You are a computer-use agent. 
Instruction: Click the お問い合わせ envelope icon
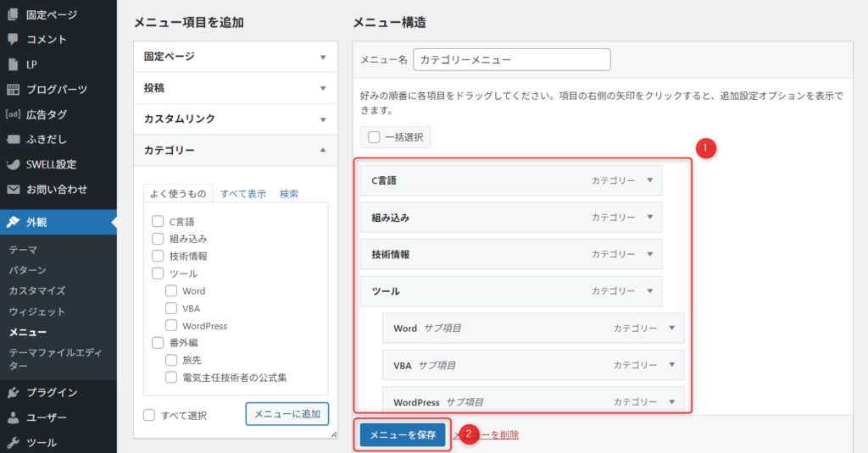[x=13, y=190]
